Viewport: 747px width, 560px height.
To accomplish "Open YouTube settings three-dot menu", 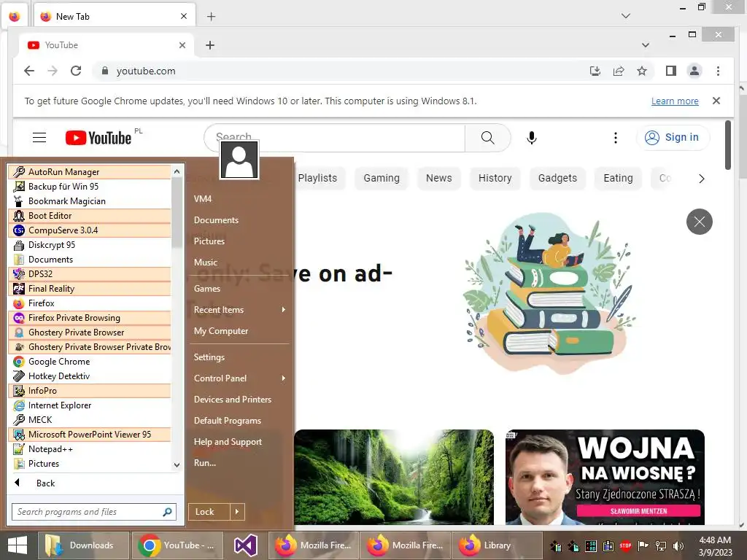I will click(616, 138).
